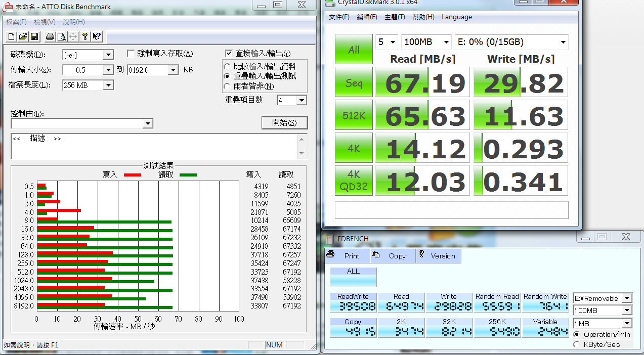The height and width of the screenshot is (355, 644).
Task: Run the 4K test in CrystalDiskMark
Action: tap(354, 148)
